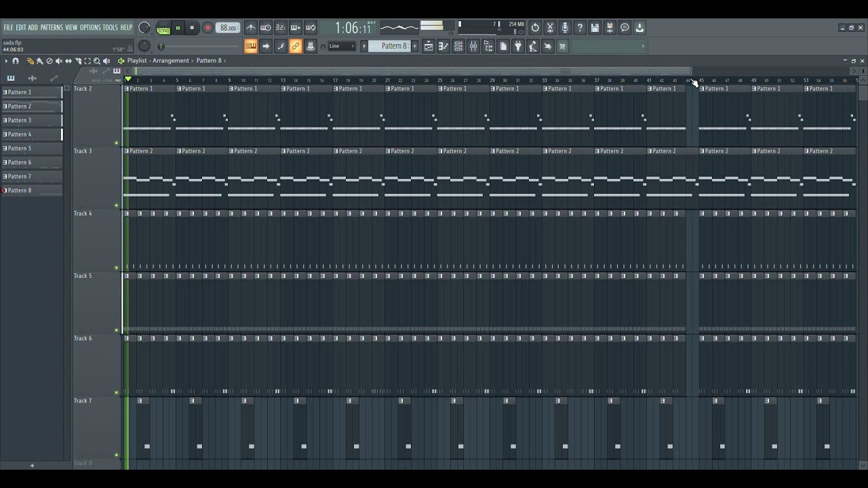Screen dimensions: 868x488
Task: Click the download content library icon
Action: (639, 28)
